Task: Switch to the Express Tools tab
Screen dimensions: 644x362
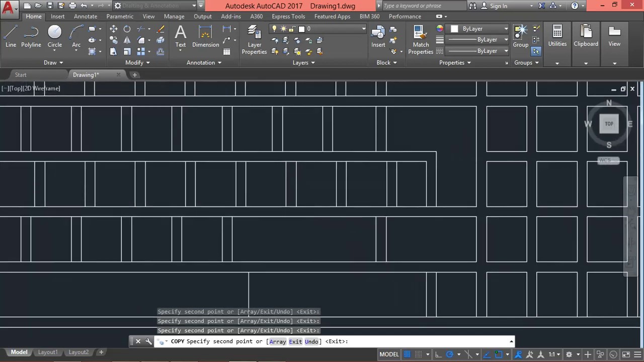Action: click(x=288, y=17)
